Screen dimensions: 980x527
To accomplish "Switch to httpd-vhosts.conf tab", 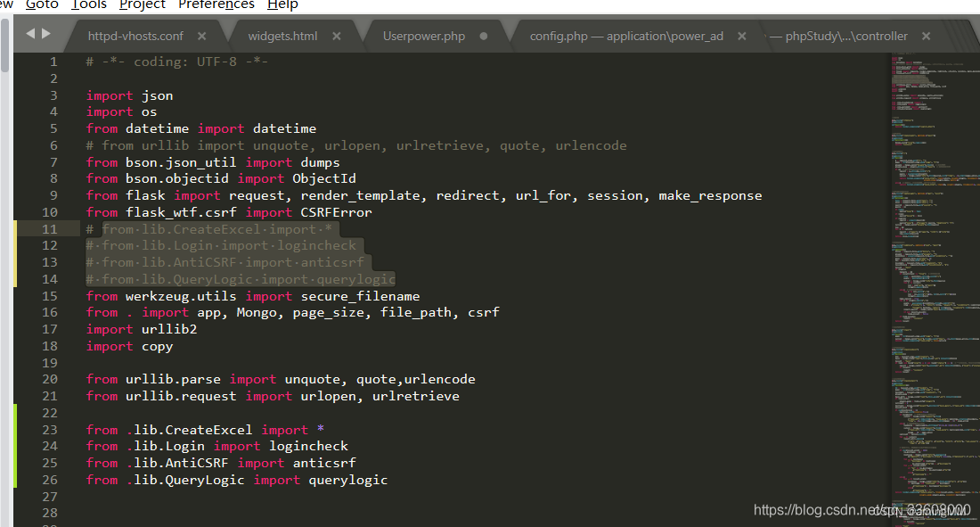I will point(135,37).
